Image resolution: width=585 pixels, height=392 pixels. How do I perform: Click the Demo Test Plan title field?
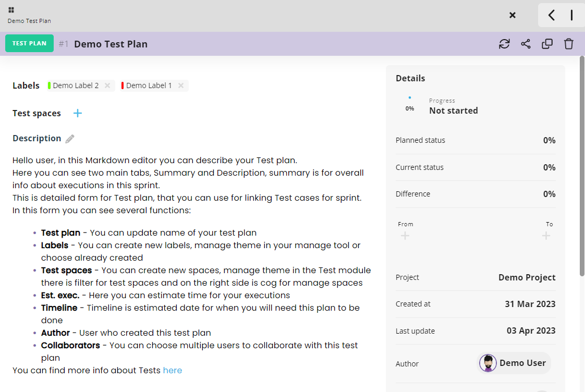(x=111, y=44)
